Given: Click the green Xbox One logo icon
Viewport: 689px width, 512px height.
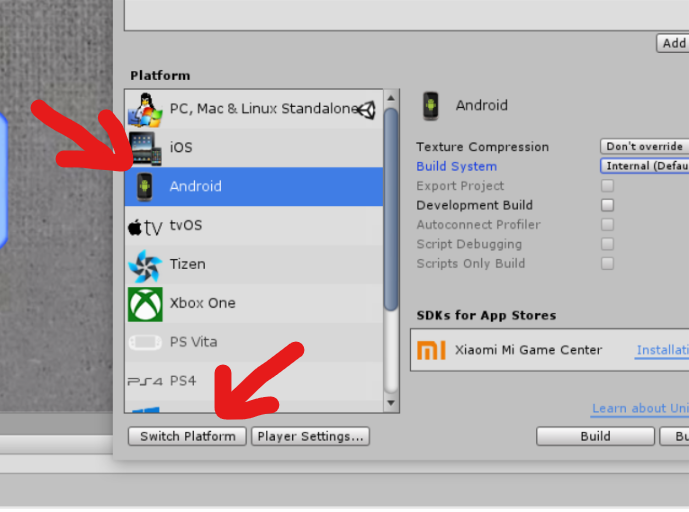Looking at the screenshot, I should (145, 305).
